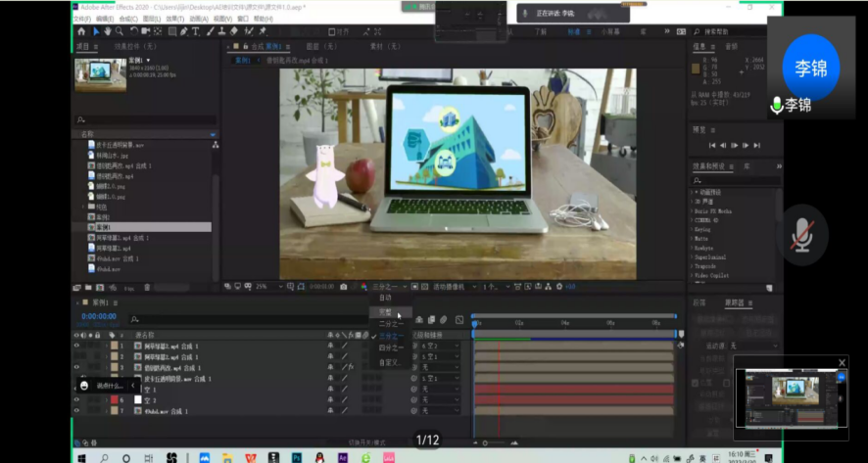This screenshot has width=868, height=463.
Task: Toggle visibility eye of layer 1
Action: tap(77, 347)
